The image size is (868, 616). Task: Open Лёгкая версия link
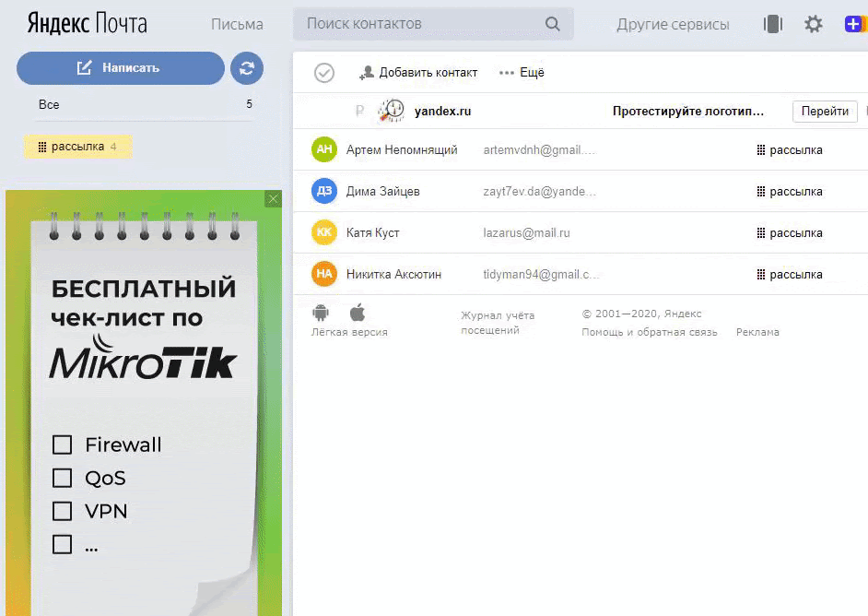tap(349, 332)
